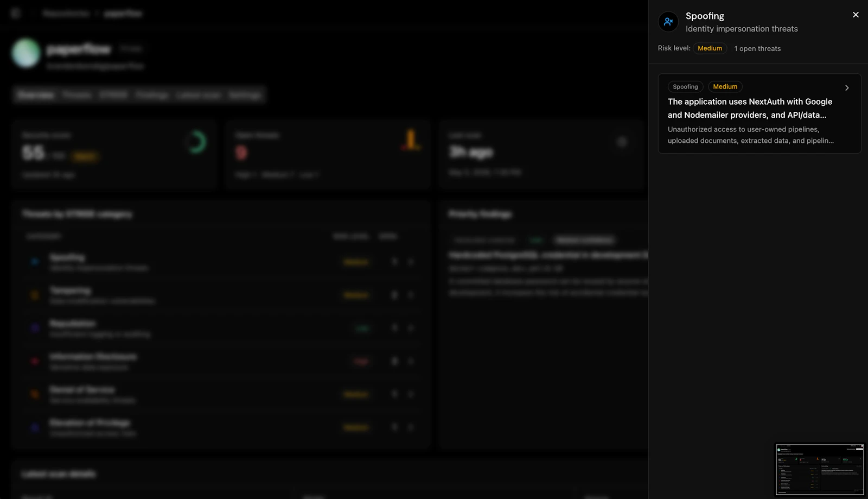Click the Spoofing tag on threat card
Screen dimensions: 868x499
coord(685,87)
